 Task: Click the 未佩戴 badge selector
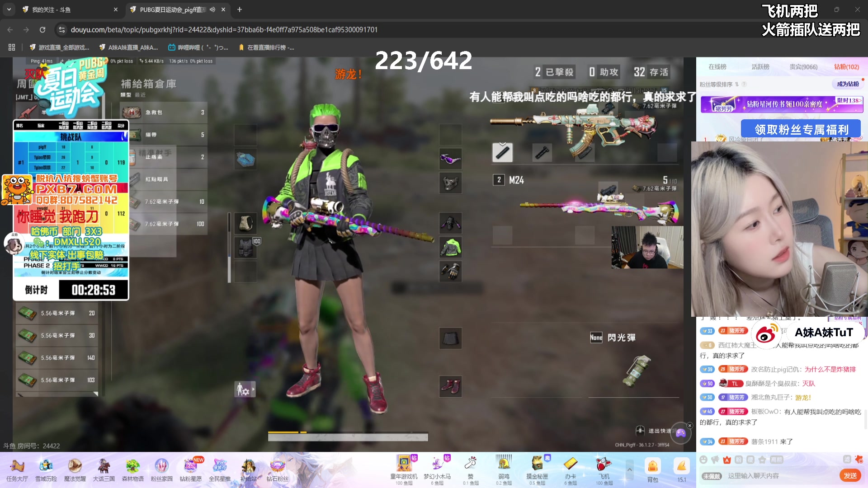711,476
